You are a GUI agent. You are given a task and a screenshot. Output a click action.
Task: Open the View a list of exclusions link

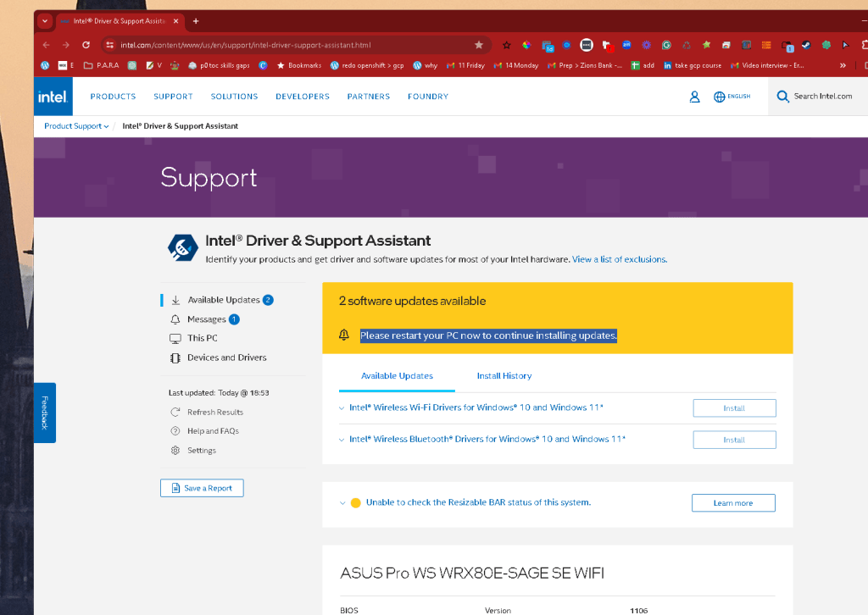point(620,259)
